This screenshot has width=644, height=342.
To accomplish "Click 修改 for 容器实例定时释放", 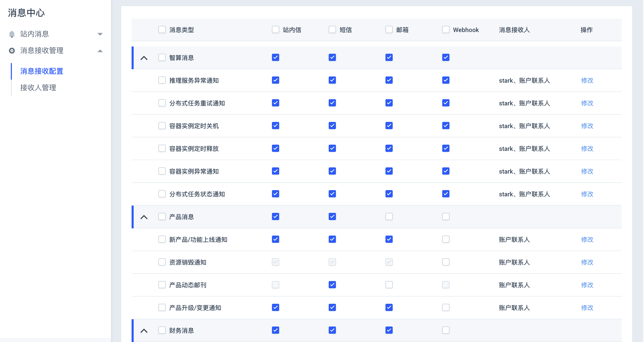I will pyautogui.click(x=587, y=149).
